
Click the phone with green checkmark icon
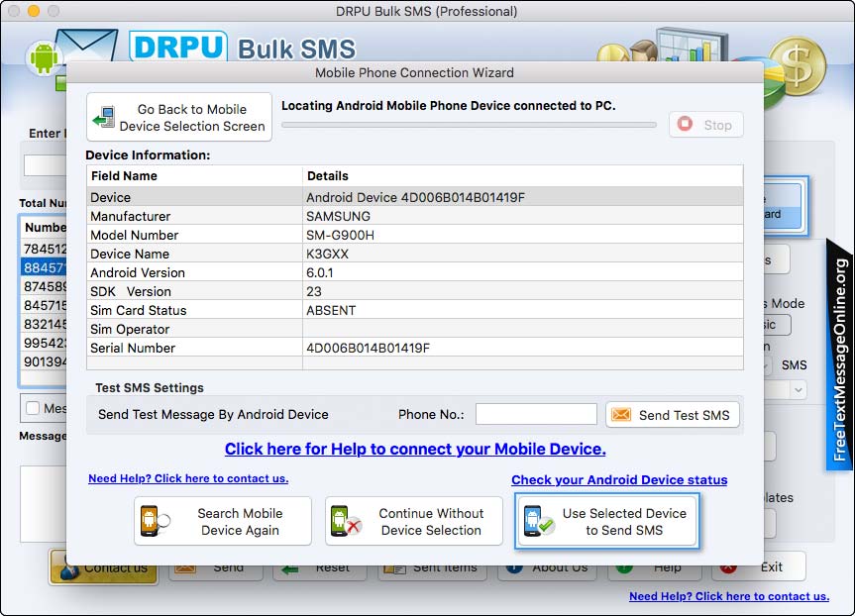(538, 521)
